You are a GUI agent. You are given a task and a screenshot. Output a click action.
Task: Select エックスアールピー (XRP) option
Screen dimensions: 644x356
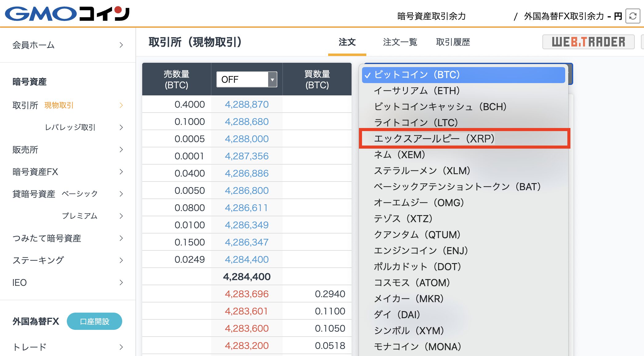point(464,139)
